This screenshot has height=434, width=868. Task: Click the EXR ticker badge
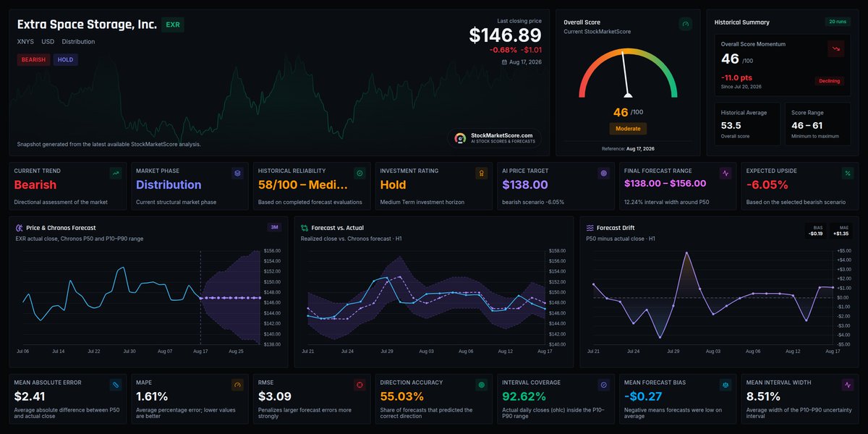(x=173, y=25)
